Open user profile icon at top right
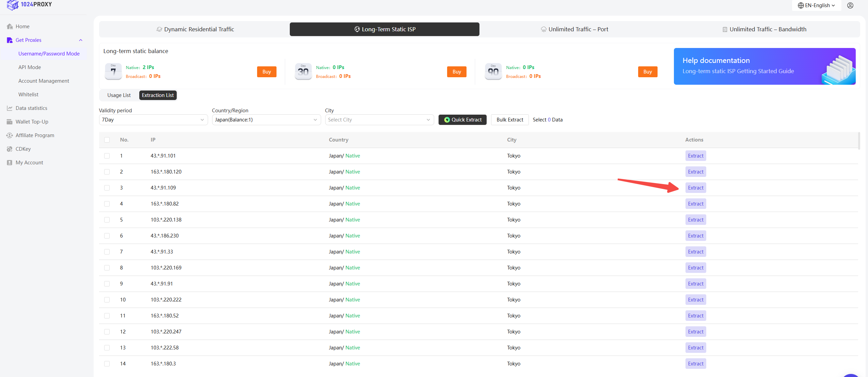Screen dimensions: 868x377 click(850, 5)
